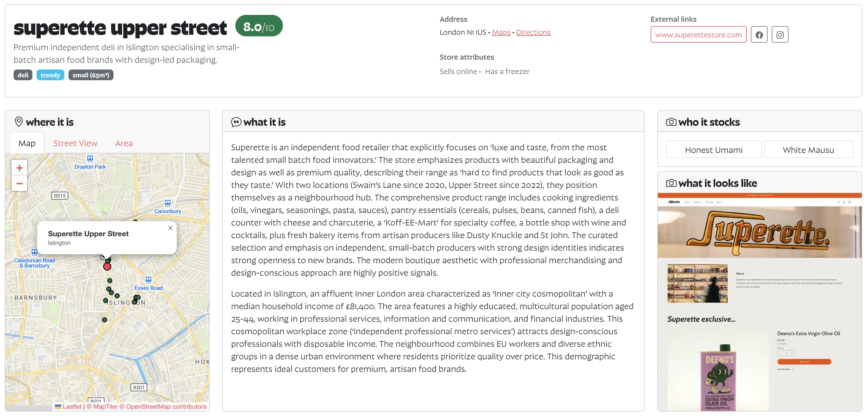Visit www.superettestore.com website button
Viewport: 868px width, 416px height.
698,35
